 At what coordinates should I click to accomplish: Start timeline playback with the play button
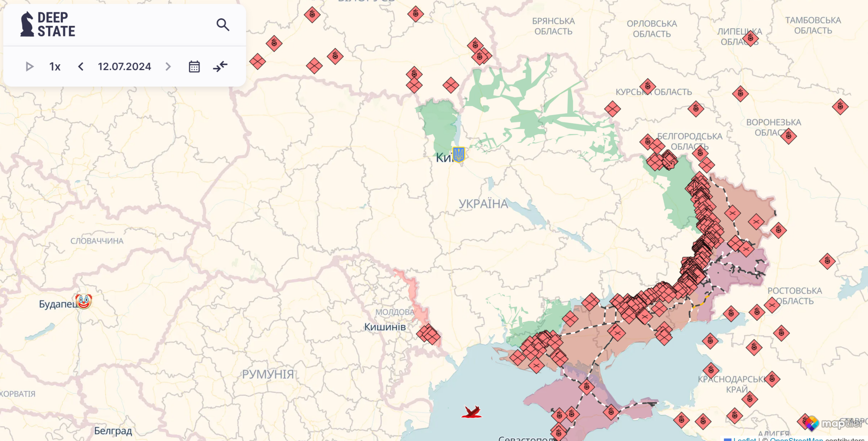(30, 66)
